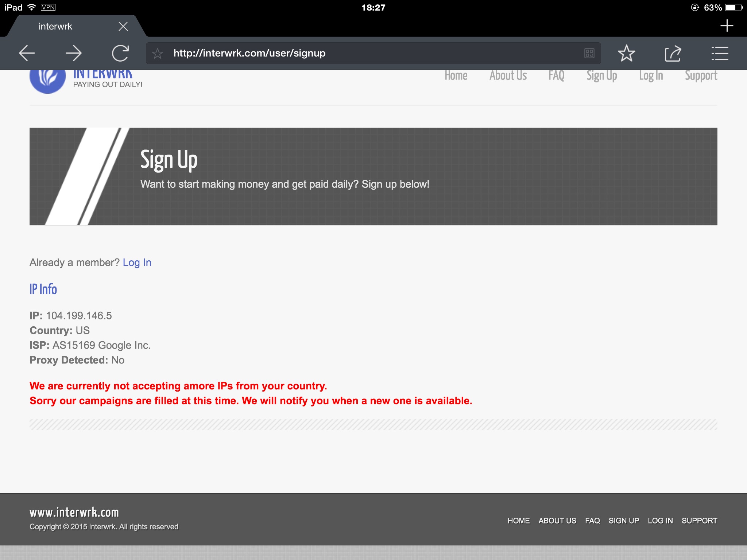Click the blue Log In link
The width and height of the screenshot is (747, 560).
(137, 262)
